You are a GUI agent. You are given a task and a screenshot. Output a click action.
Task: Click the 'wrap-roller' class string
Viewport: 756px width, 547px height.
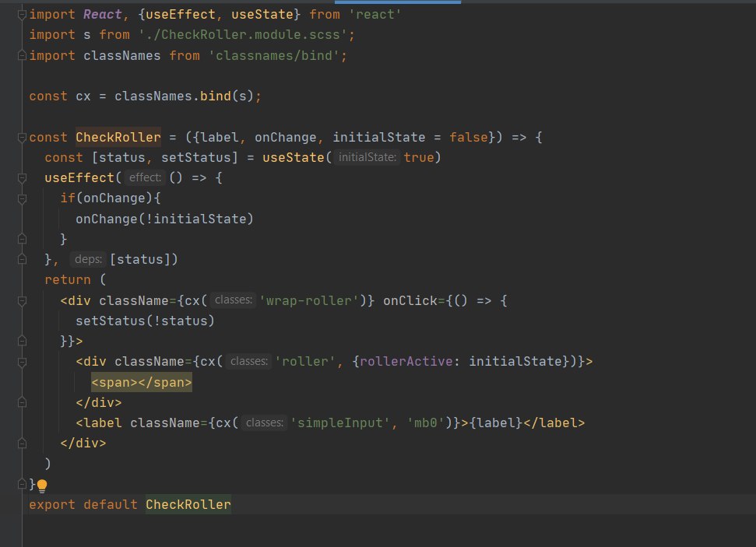(309, 300)
